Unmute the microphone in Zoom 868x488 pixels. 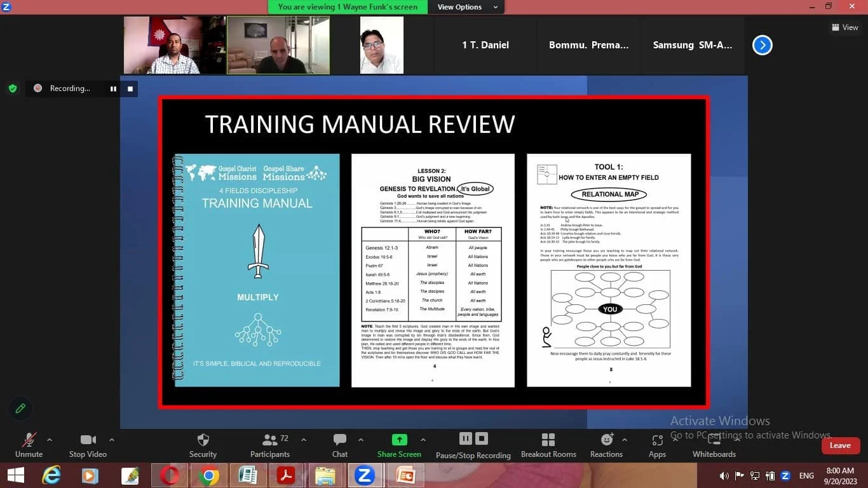pos(29,445)
